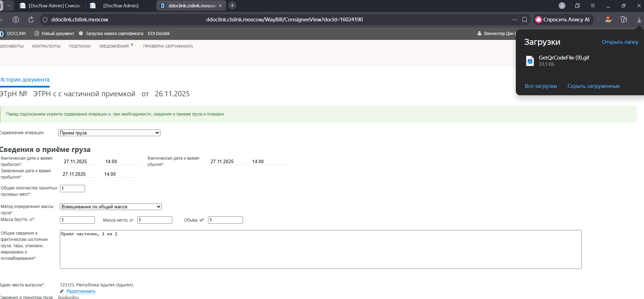Open the three-dots page menu in address bar
The height and width of the screenshot is (299, 644).
514,20
